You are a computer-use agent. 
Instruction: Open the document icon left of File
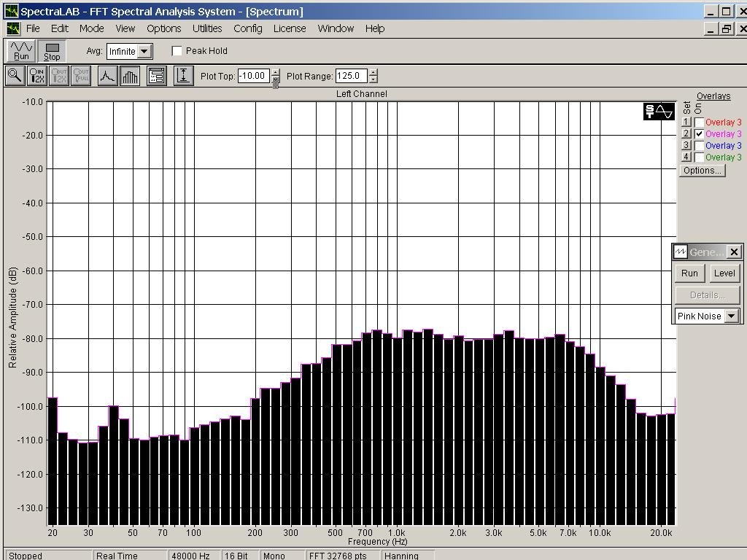tap(13, 28)
